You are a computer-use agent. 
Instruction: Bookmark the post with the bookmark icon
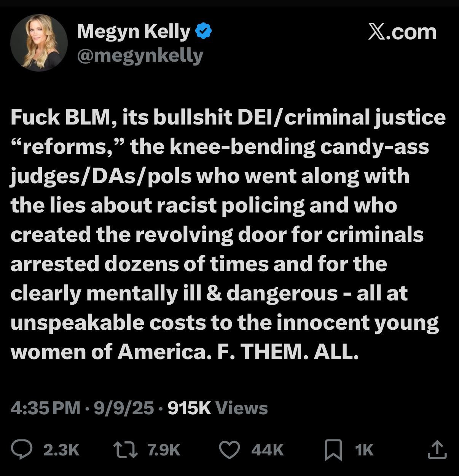click(x=333, y=450)
